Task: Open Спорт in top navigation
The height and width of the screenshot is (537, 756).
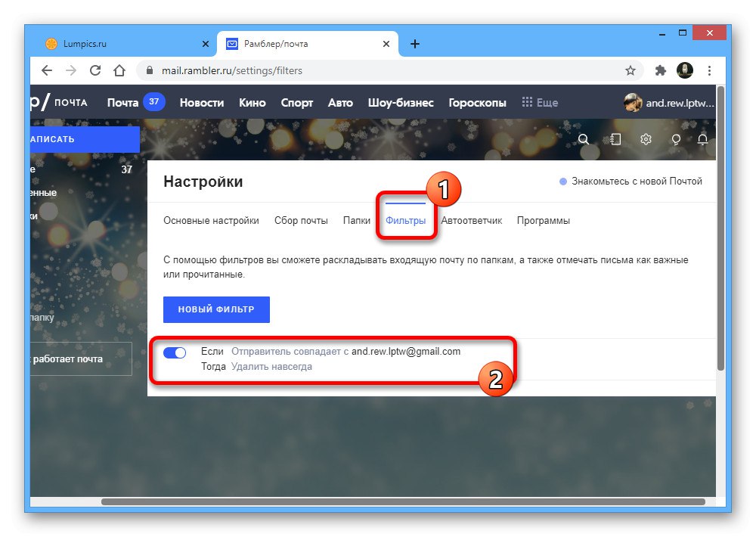Action: [297, 103]
